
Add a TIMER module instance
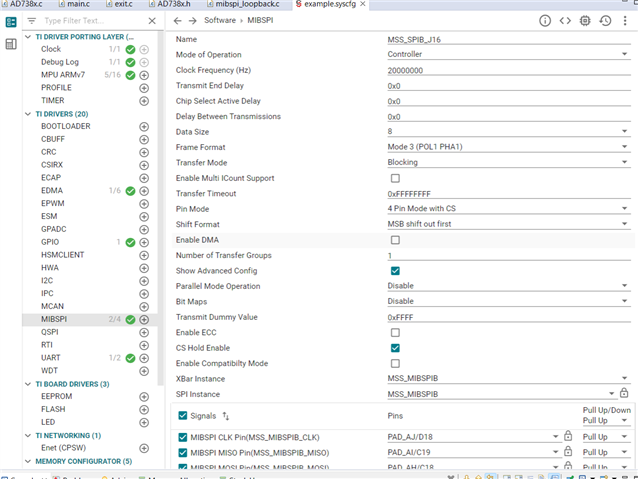click(144, 101)
